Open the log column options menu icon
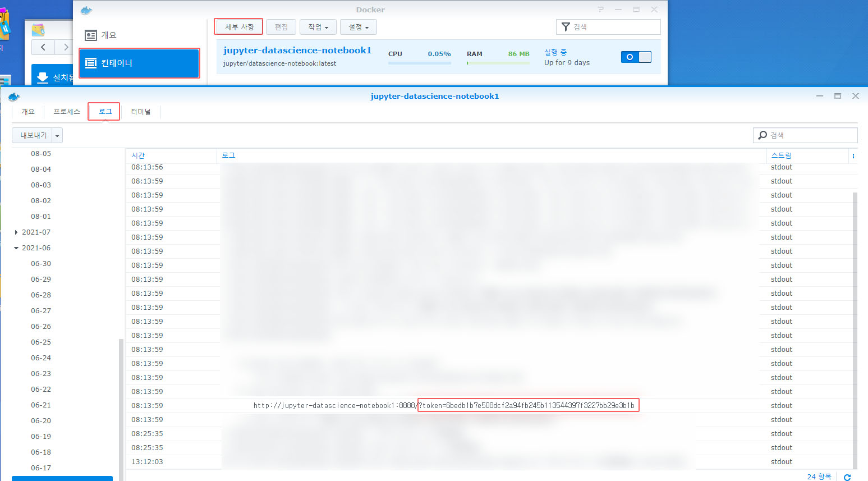 click(853, 156)
